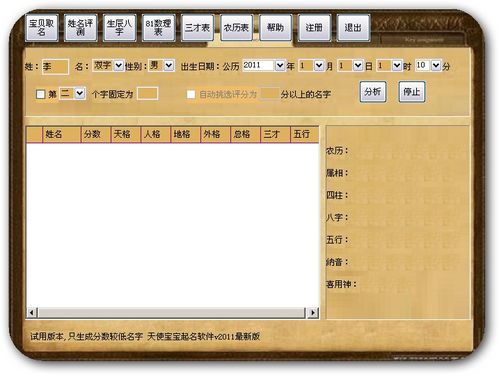Click the 姓 surname input field

[55, 67]
